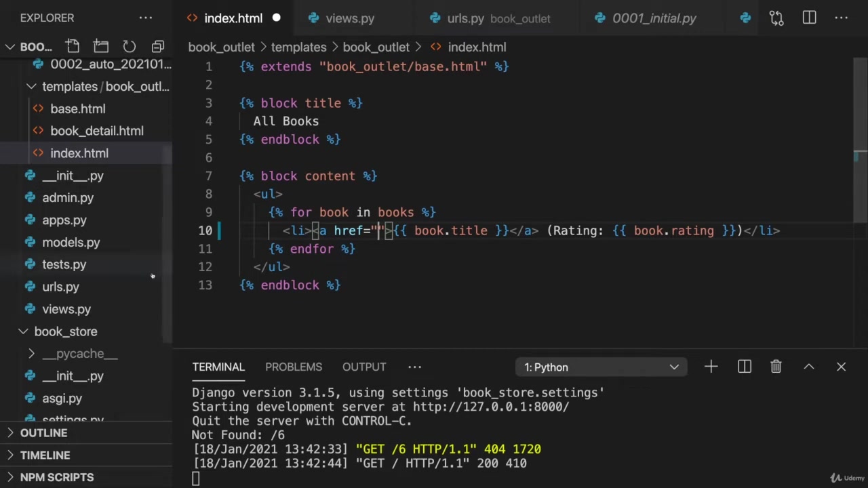Split the terminal panel
Image resolution: width=868 pixels, height=488 pixels.
point(745,367)
